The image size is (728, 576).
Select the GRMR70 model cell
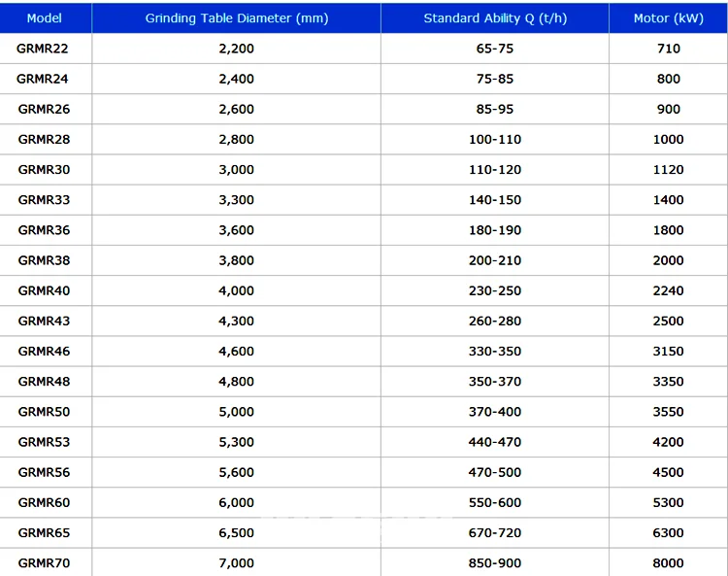pos(44,562)
